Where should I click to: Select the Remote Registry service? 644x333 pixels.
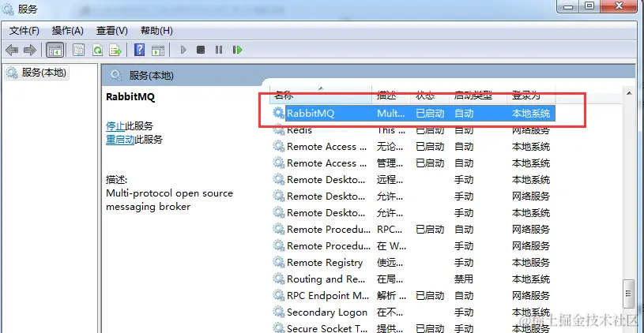click(x=413, y=263)
